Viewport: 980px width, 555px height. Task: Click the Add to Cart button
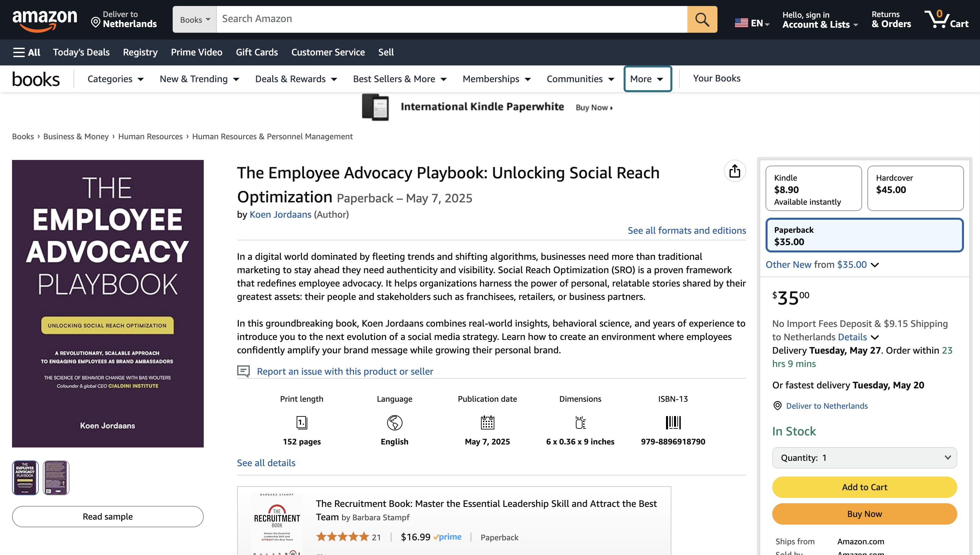tap(864, 487)
